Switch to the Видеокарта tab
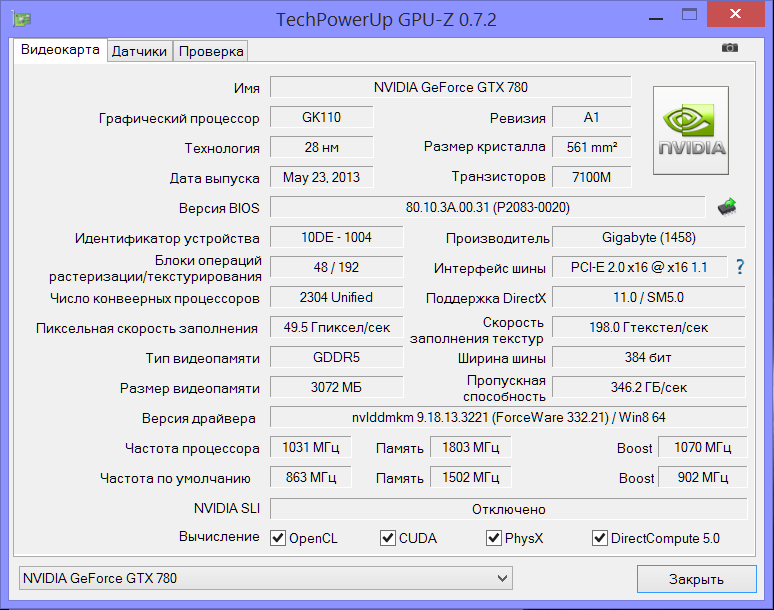The width and height of the screenshot is (774, 610). tap(60, 50)
